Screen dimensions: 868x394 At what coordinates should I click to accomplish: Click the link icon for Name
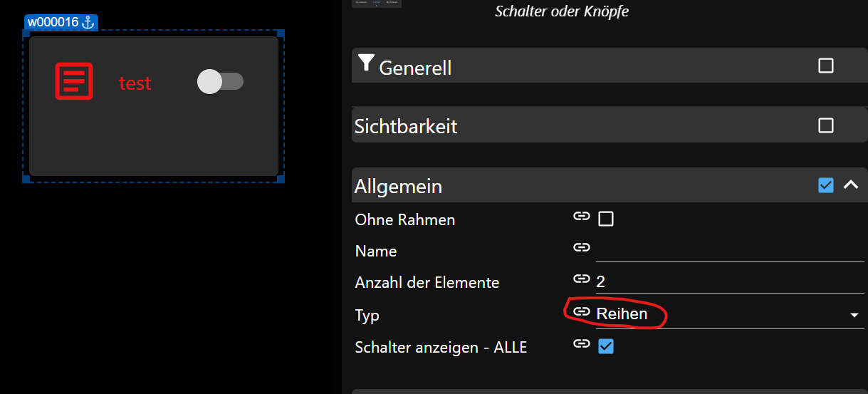click(x=582, y=247)
